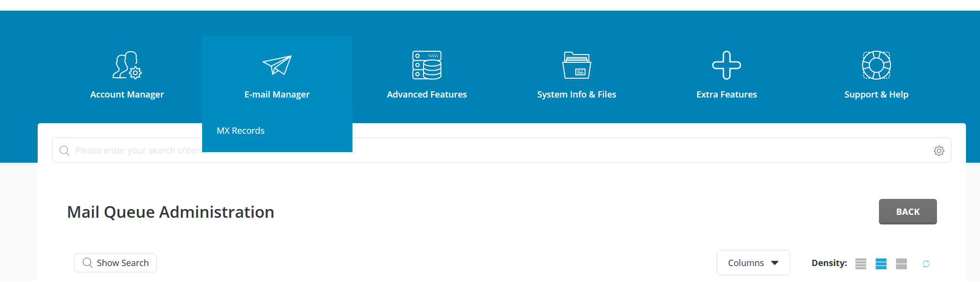Open MX Records from E-mail Manager menu
Image resolution: width=980 pixels, height=281 pixels.
(241, 131)
